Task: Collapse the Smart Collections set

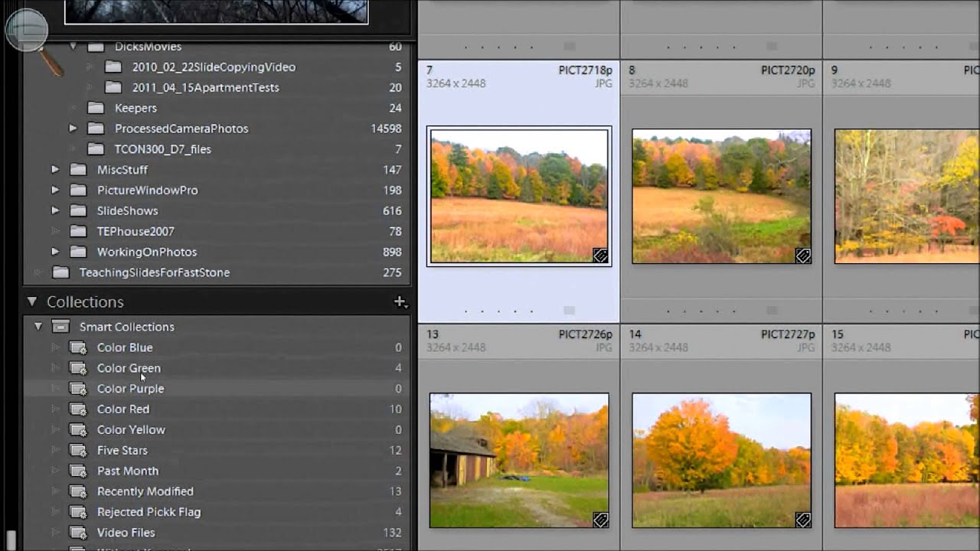Action: pos(38,327)
